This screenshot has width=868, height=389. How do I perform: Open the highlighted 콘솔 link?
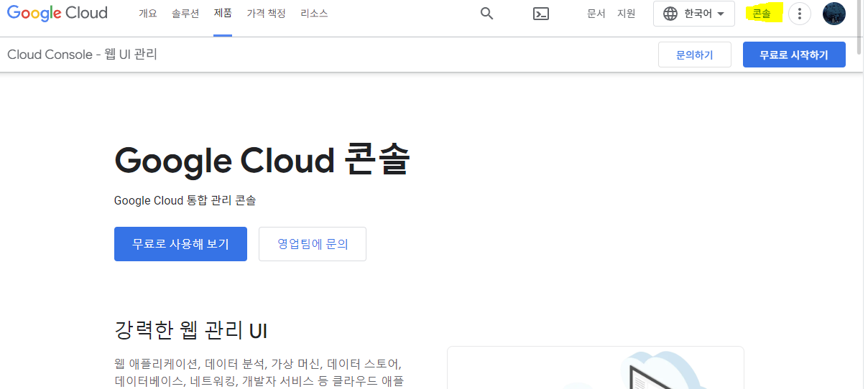(x=762, y=14)
